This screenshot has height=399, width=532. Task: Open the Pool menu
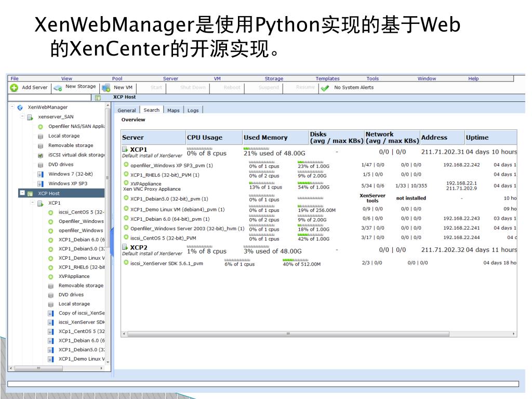coord(117,78)
